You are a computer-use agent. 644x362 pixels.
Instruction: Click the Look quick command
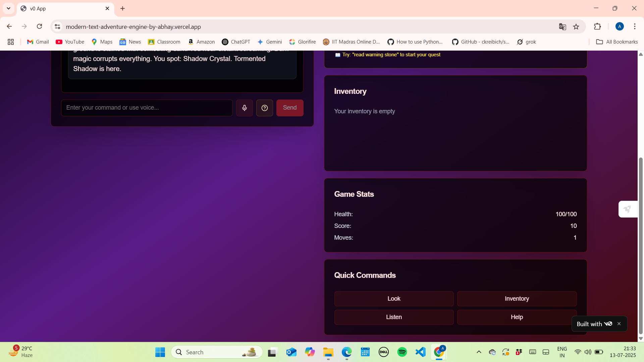[394, 299]
